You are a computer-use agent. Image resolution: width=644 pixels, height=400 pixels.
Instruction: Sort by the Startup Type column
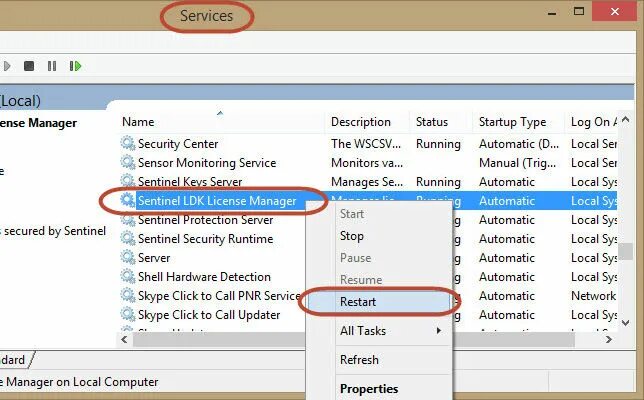click(x=512, y=122)
